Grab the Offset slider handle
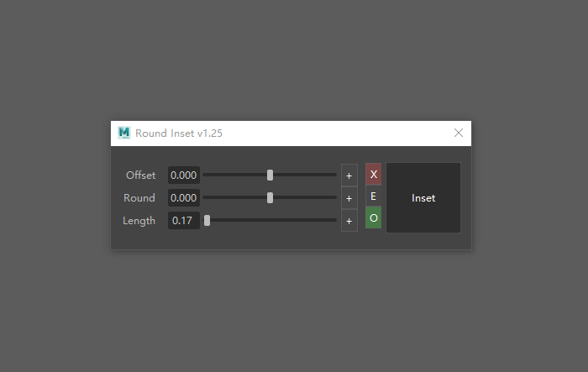 tap(270, 176)
